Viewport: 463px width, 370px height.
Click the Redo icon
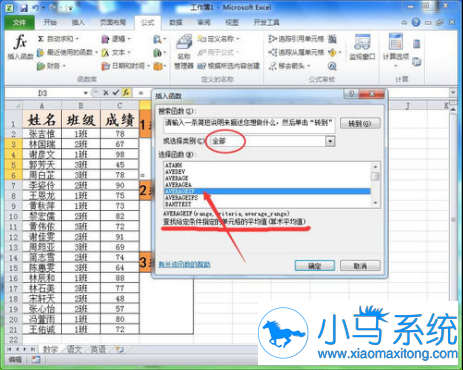[52, 7]
